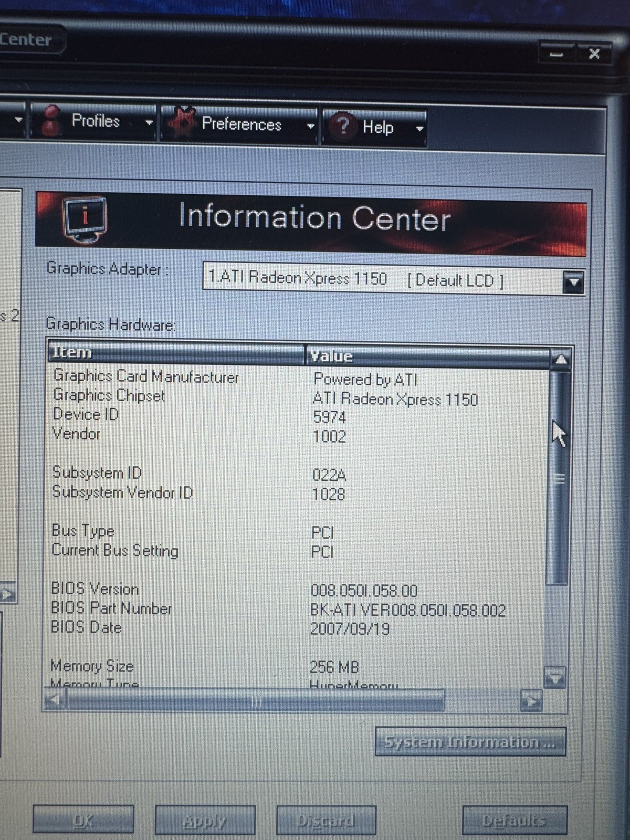Image resolution: width=630 pixels, height=840 pixels.
Task: Click the Profiles person icon
Action: [x=51, y=121]
